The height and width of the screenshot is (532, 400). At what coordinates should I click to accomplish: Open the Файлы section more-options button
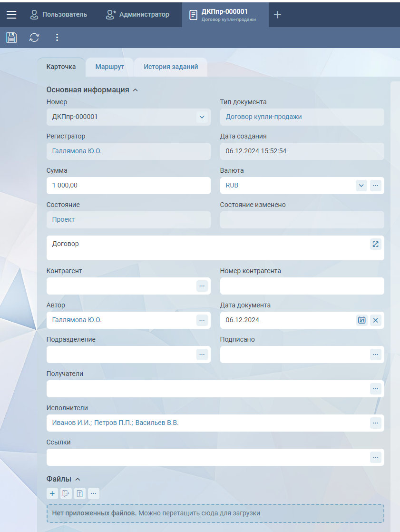[x=94, y=494]
